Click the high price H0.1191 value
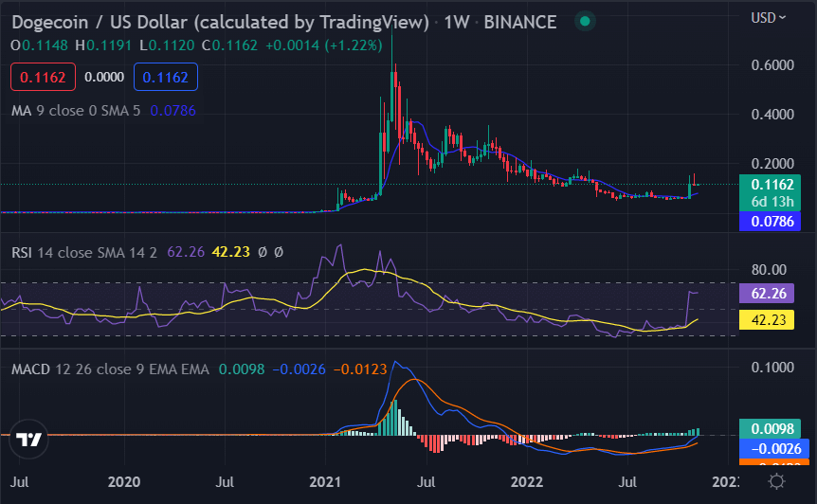817x504 pixels. tap(103, 45)
